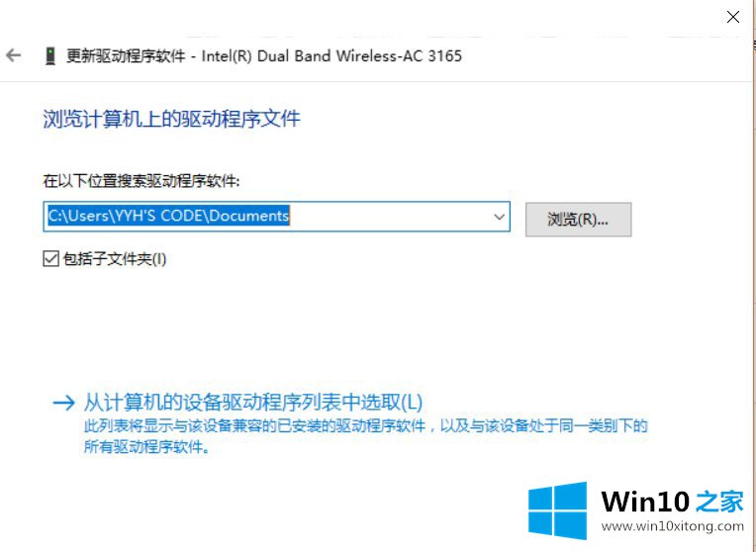
Task: Click empty space inside the path combo box
Action: click(x=390, y=217)
